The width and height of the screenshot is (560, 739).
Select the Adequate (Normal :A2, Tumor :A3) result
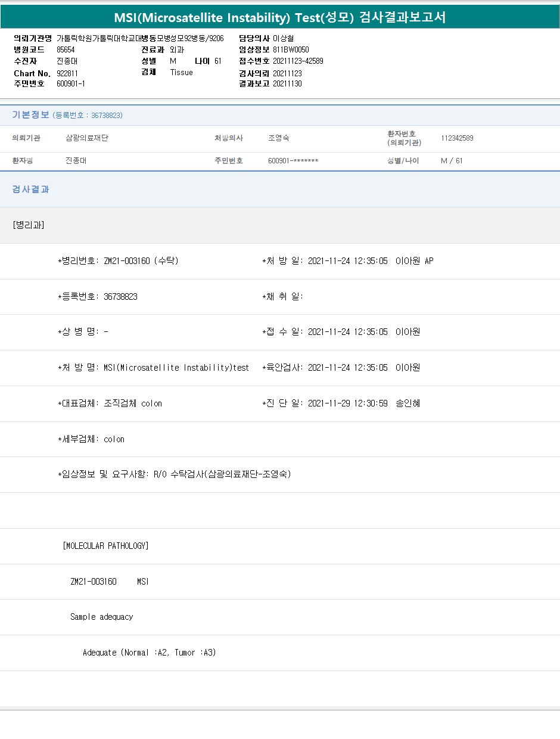[x=149, y=653]
